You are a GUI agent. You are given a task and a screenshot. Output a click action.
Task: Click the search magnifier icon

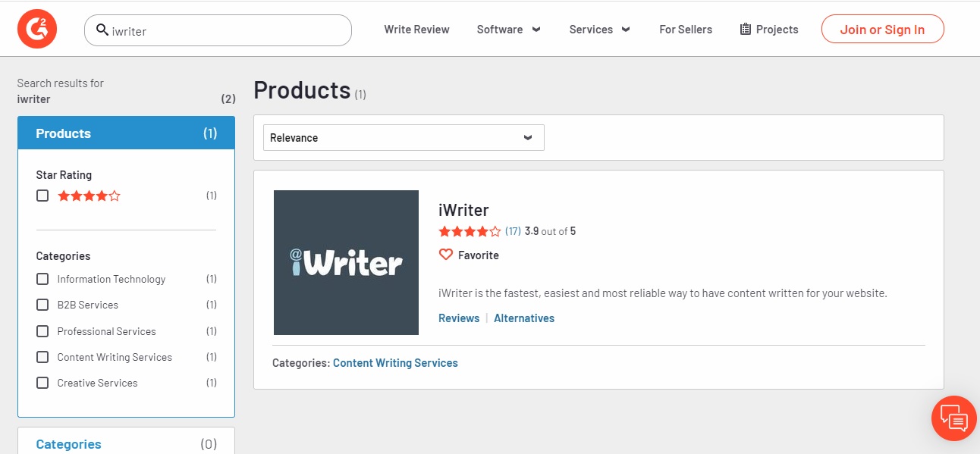pos(102,30)
